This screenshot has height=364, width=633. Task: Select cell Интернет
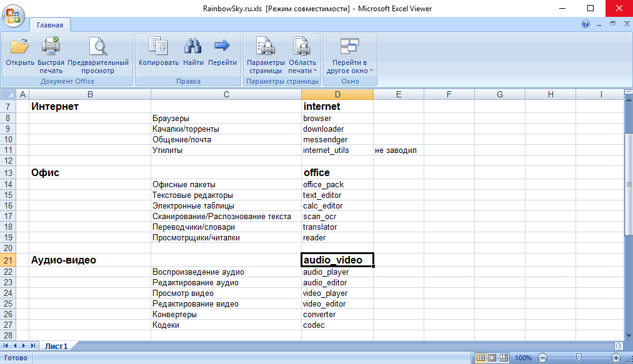click(90, 107)
